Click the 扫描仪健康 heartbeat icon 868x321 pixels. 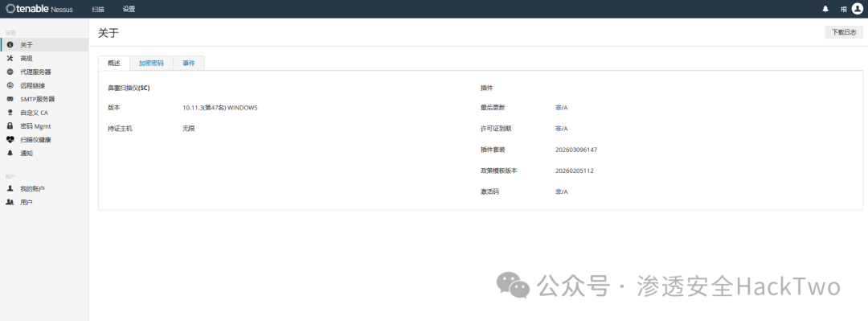pos(10,140)
